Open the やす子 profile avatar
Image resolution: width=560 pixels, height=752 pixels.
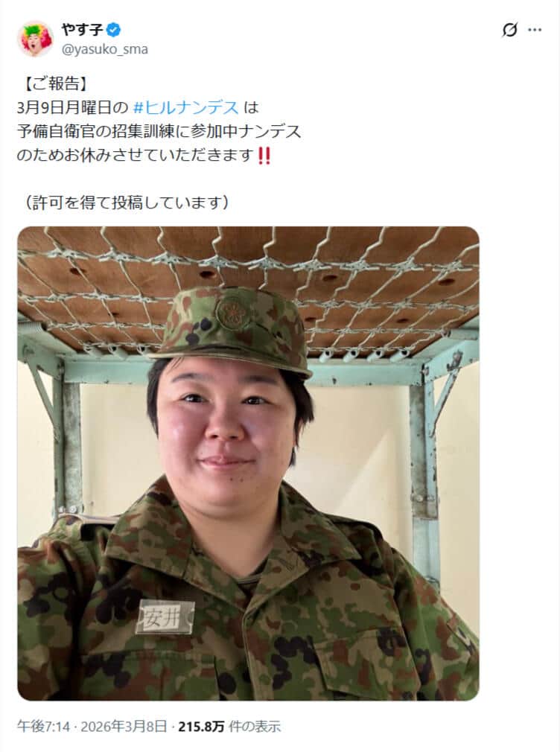pyautogui.click(x=35, y=39)
